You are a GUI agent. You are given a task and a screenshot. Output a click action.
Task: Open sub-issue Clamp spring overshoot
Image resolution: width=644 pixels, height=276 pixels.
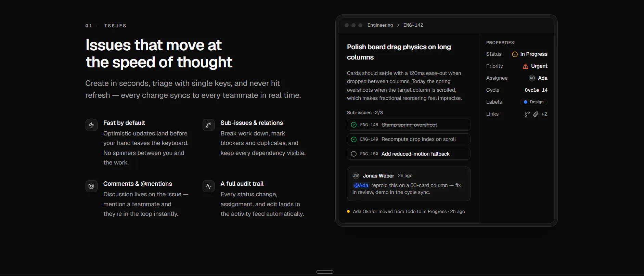(409, 125)
